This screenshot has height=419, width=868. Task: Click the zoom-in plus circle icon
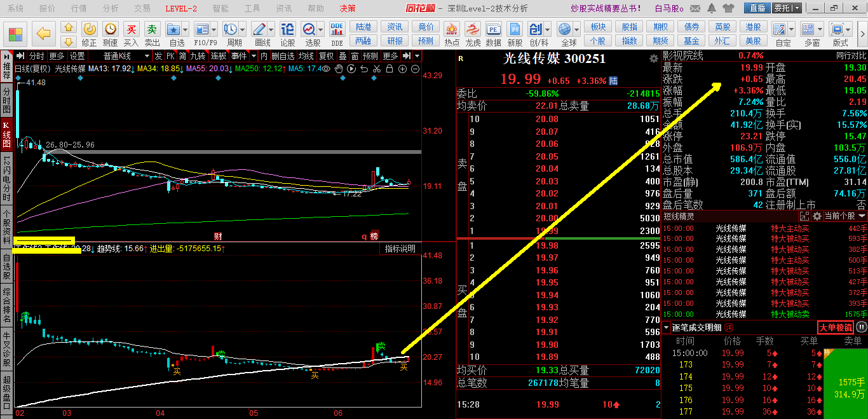402,69
